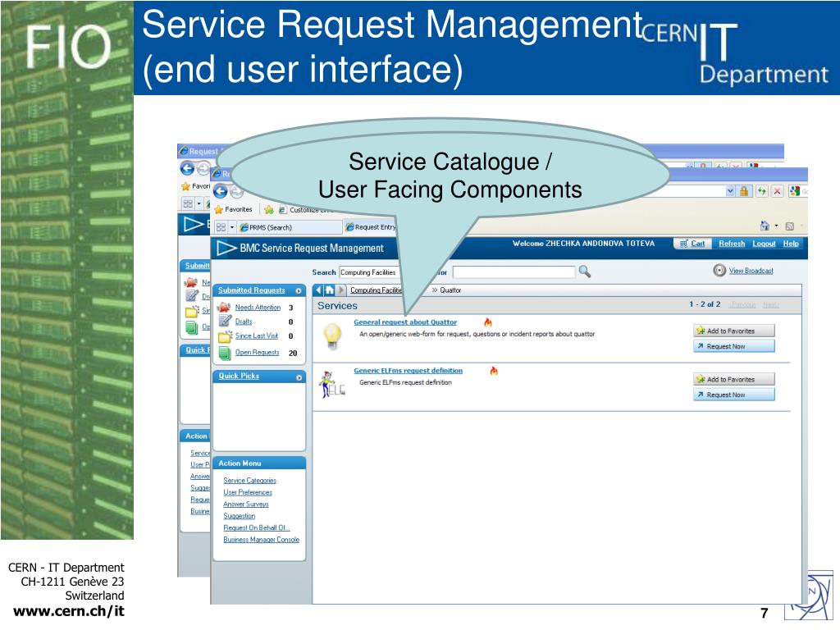The width and height of the screenshot is (840, 630).
Task: Open General request about Quattor
Action: click(x=405, y=322)
